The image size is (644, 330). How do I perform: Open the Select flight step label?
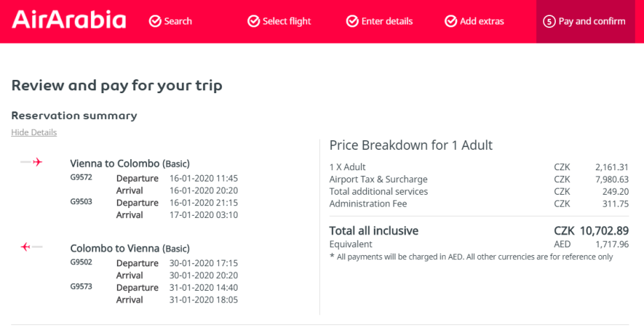[287, 22]
